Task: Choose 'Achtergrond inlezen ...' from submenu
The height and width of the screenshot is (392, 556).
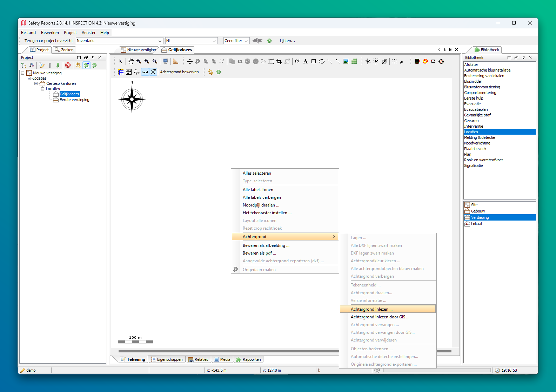Action: coord(371,309)
